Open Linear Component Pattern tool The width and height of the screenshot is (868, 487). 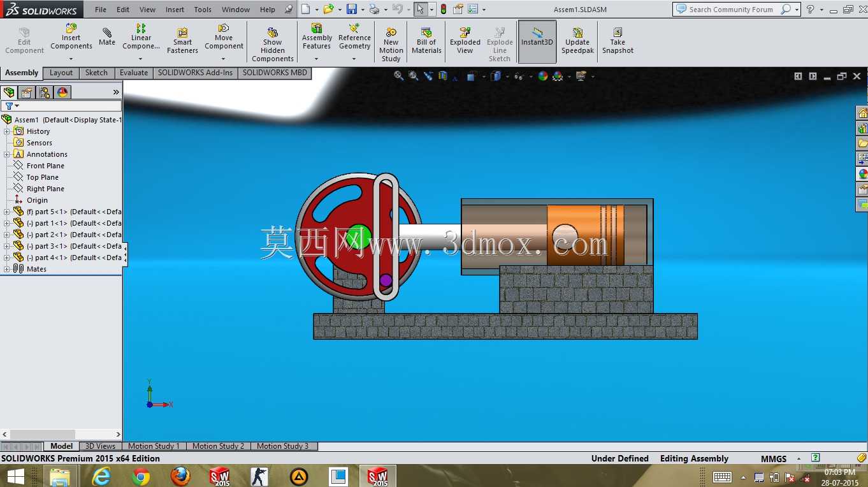(x=141, y=37)
